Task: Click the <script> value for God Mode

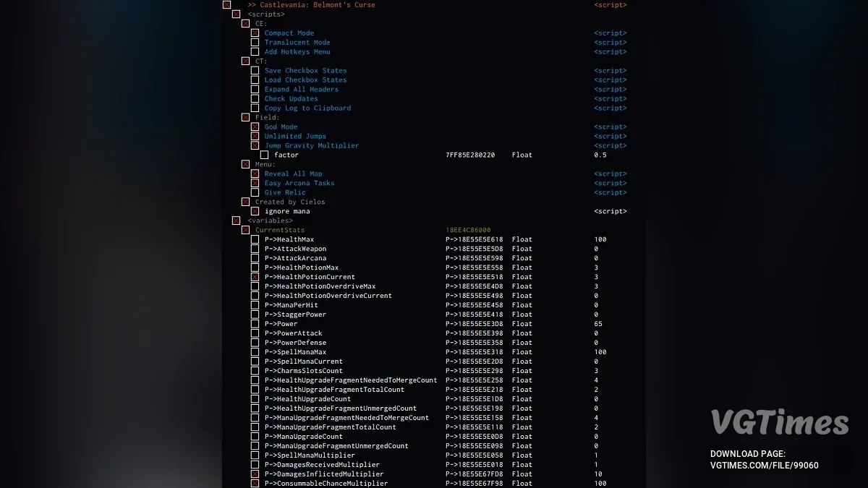Action: tap(610, 127)
